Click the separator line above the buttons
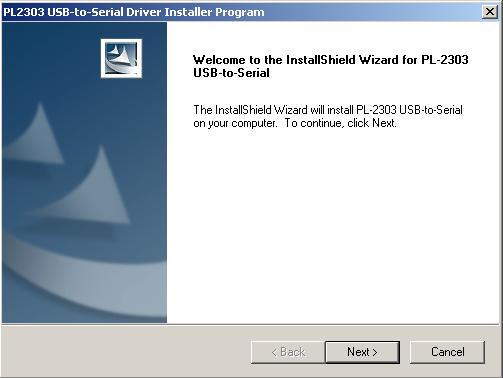This screenshot has width=503, height=378. tap(252, 324)
